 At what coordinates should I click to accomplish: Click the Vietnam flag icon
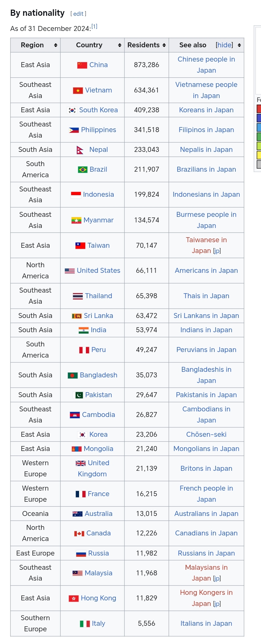(78, 91)
